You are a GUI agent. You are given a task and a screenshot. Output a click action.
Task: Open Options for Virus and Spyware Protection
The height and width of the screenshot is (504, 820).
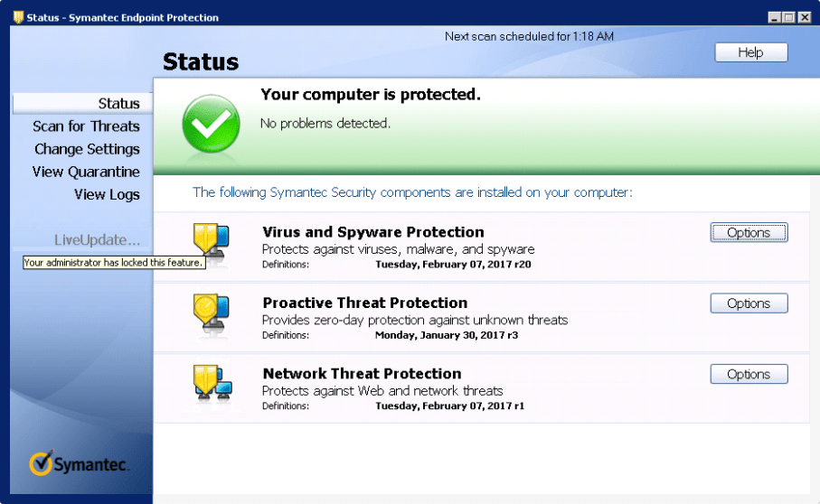click(749, 232)
